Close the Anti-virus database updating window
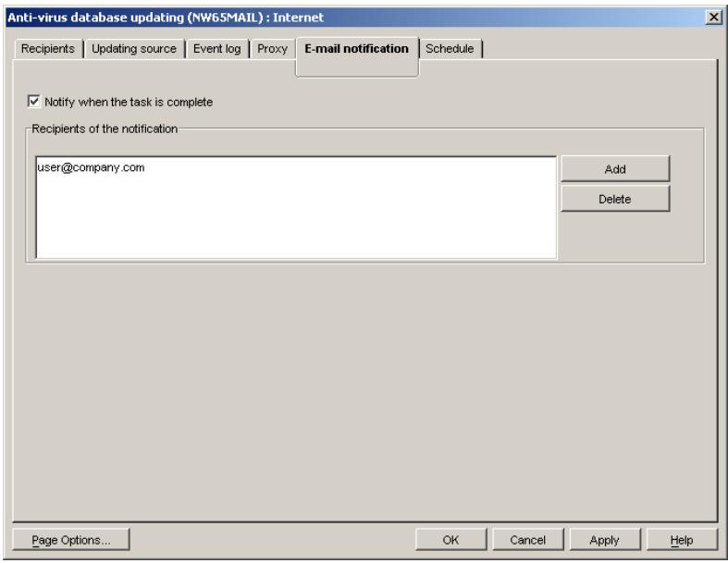This screenshot has width=728, height=563. (x=713, y=18)
